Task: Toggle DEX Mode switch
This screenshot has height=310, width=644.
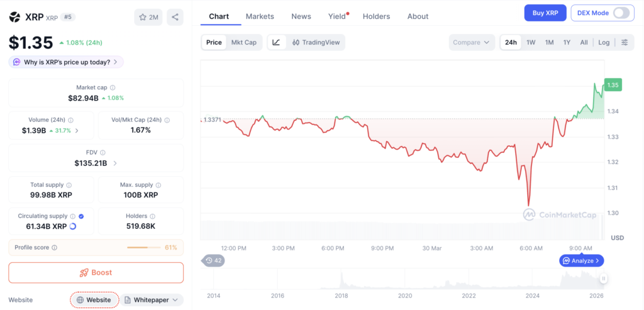Action: click(621, 13)
